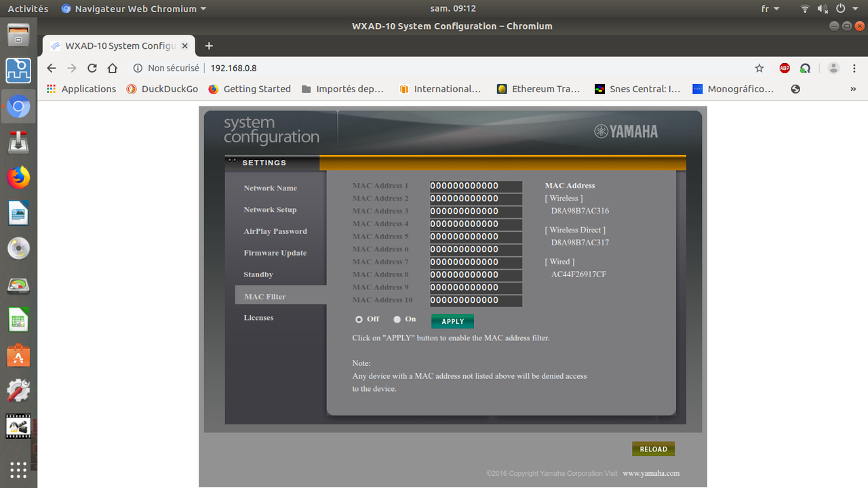The width and height of the screenshot is (868, 488).
Task: Expand the hidden bookmarks chevron
Action: point(853,89)
